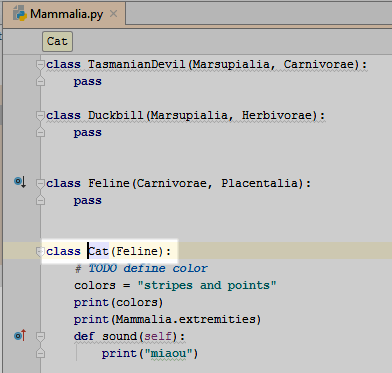Screen dimensions: 392x373
Task: Click the "stripes and points" string literal
Action: point(207,286)
